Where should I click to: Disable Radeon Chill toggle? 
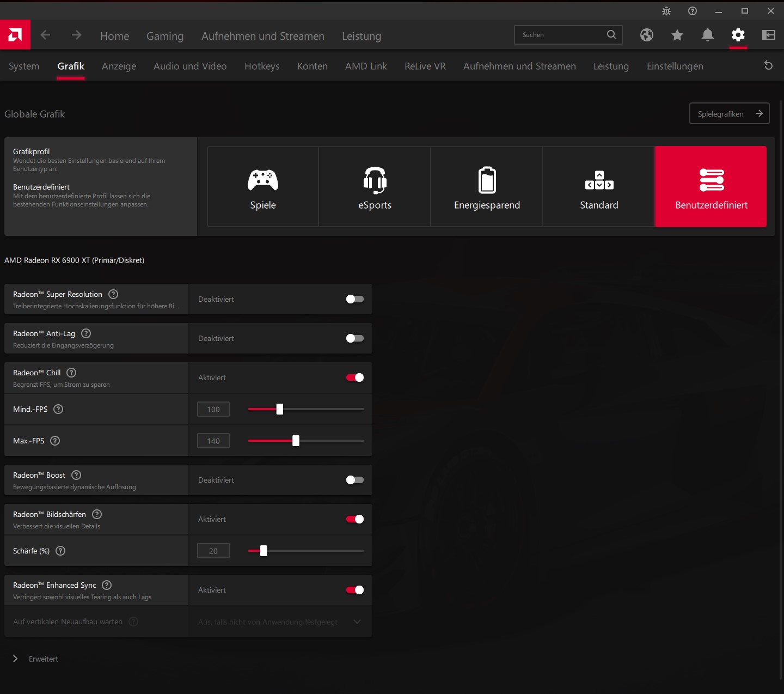pyautogui.click(x=355, y=378)
